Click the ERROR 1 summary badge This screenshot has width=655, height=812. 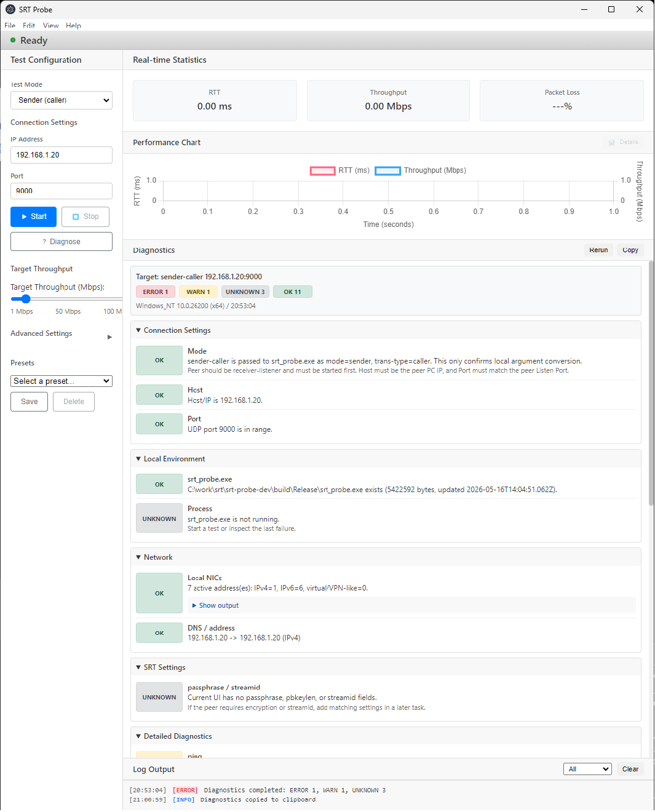156,292
